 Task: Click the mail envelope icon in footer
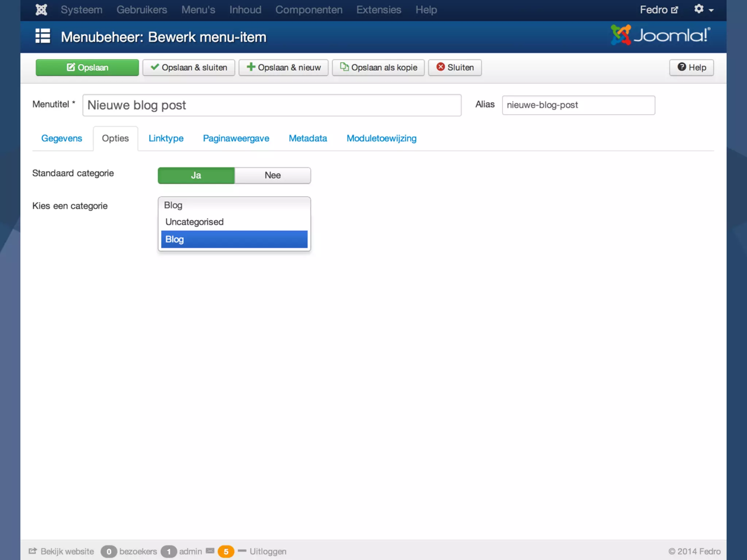coord(210,551)
